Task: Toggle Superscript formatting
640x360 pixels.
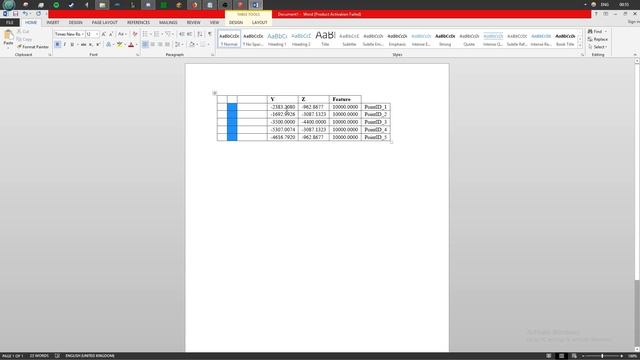Action: 98,44
